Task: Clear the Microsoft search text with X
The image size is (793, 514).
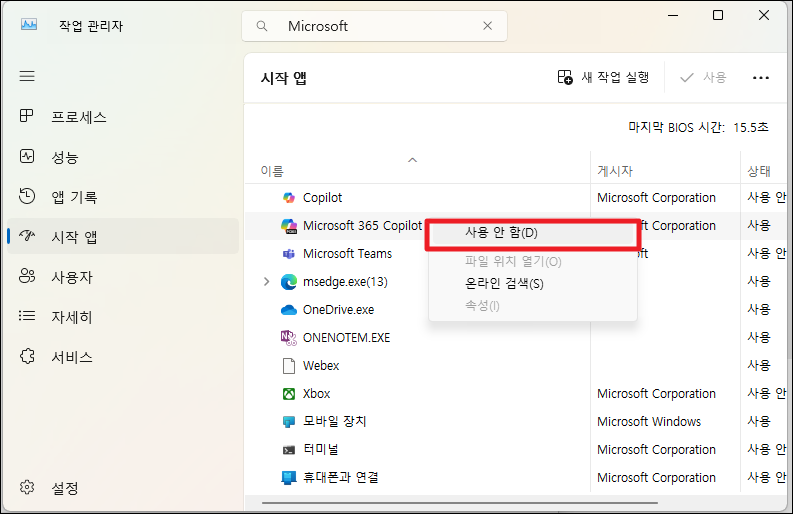Action: pos(488,26)
